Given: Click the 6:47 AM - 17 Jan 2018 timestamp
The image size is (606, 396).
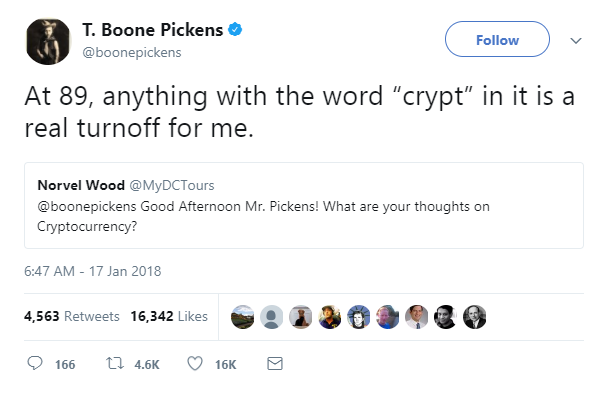Looking at the screenshot, I should click(92, 271).
